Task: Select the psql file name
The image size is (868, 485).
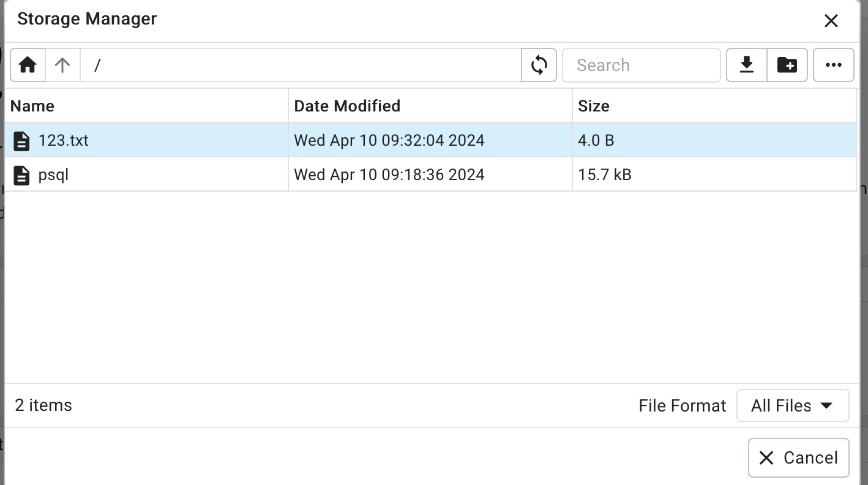Action: (x=53, y=175)
